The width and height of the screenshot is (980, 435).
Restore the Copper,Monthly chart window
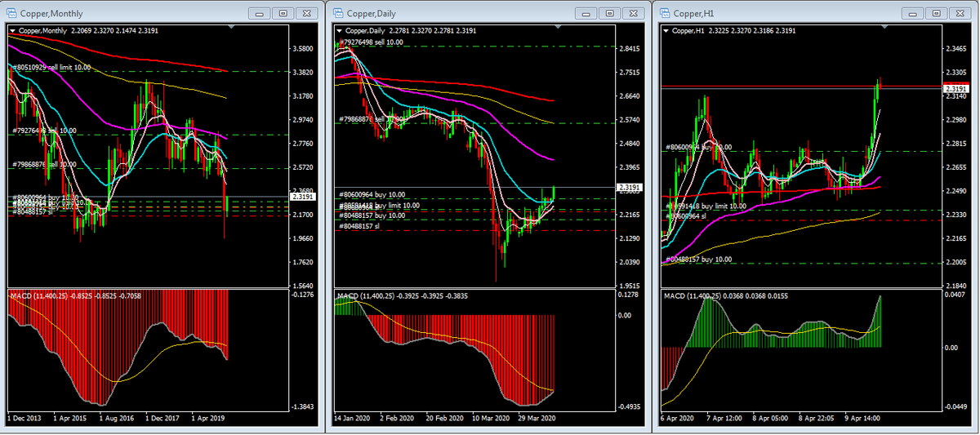pyautogui.click(x=283, y=13)
